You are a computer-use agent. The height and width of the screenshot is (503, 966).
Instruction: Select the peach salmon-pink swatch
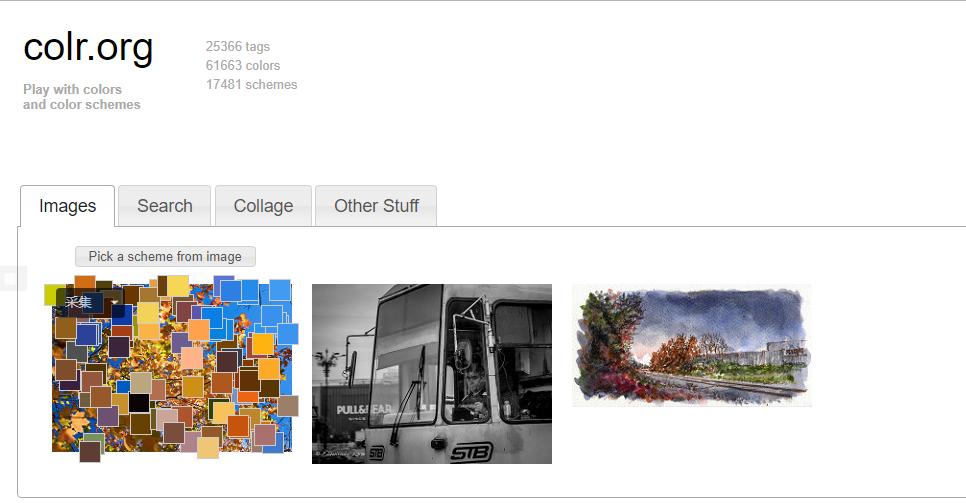[192, 358]
